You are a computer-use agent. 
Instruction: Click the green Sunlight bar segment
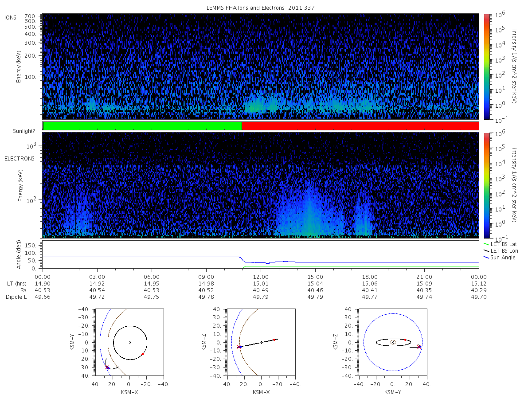(142, 126)
